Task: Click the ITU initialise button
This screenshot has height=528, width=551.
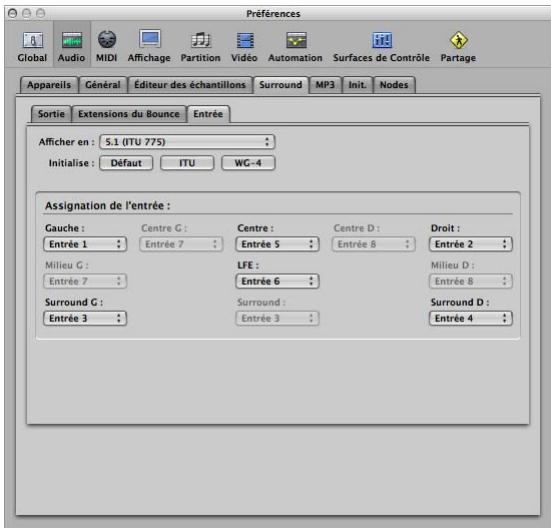Action: click(x=187, y=163)
